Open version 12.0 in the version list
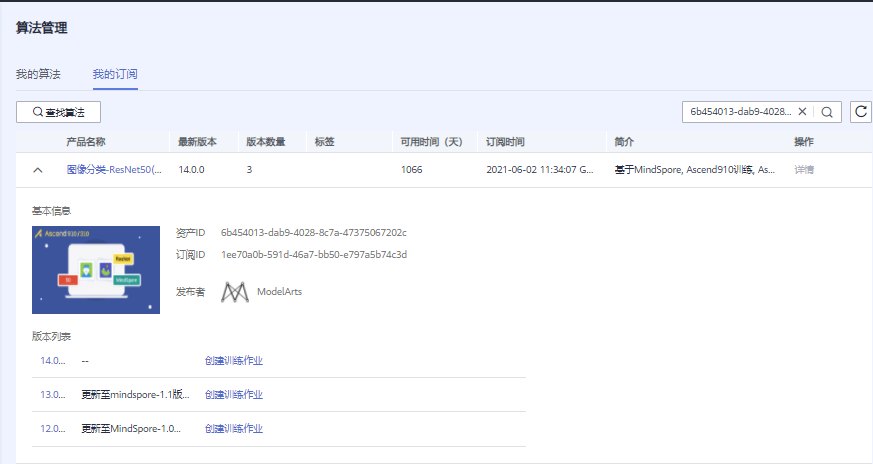Screen dimensions: 873x464 tap(52, 428)
